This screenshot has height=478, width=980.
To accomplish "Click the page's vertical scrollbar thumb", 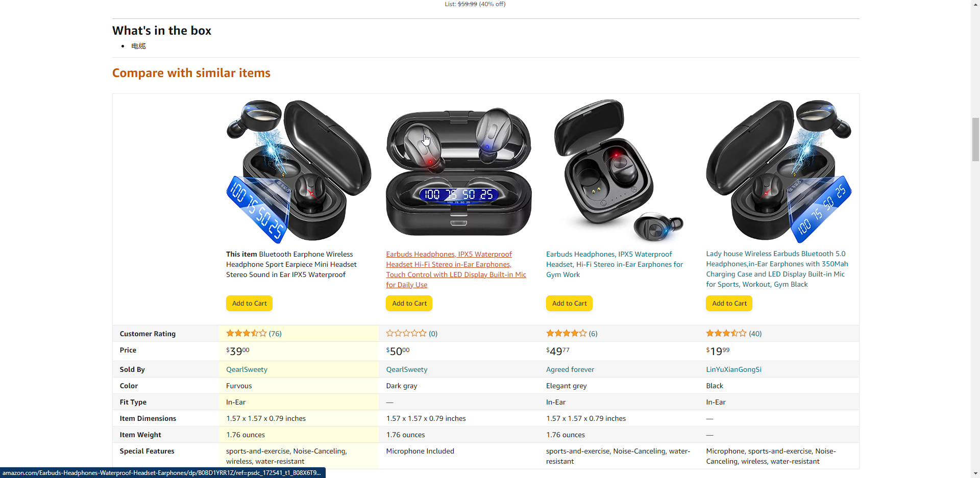I will [x=975, y=139].
